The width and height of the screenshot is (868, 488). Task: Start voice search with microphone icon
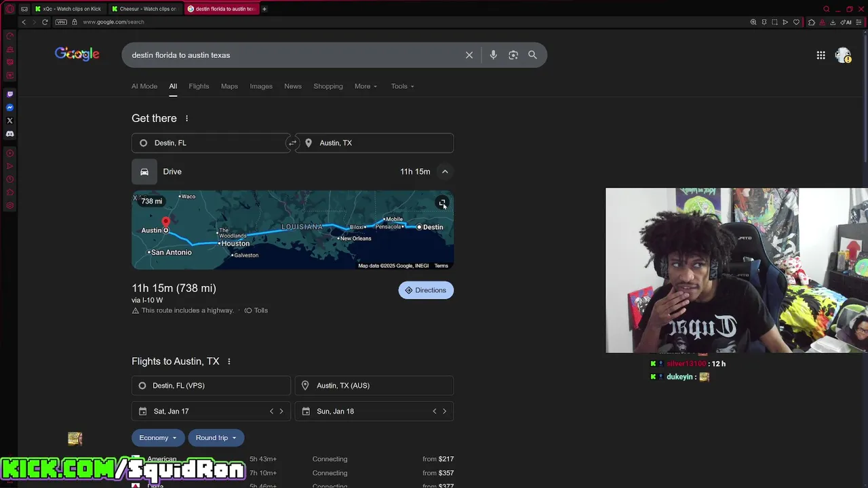(493, 55)
